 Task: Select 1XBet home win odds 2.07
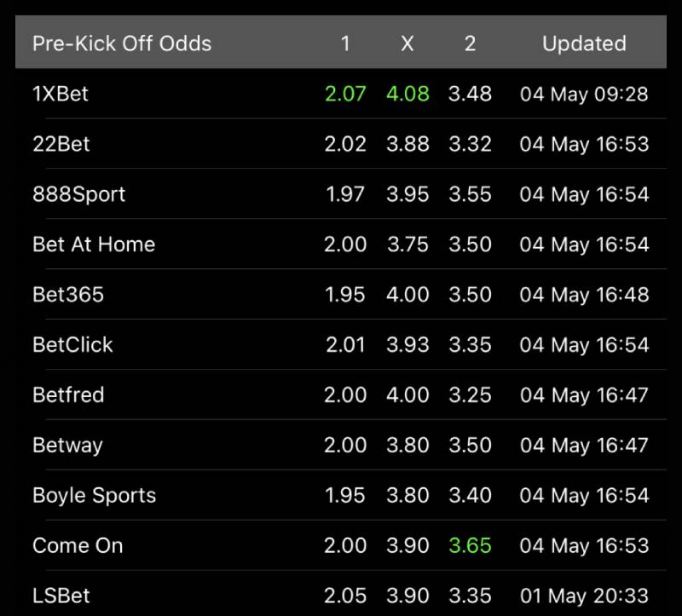(345, 94)
